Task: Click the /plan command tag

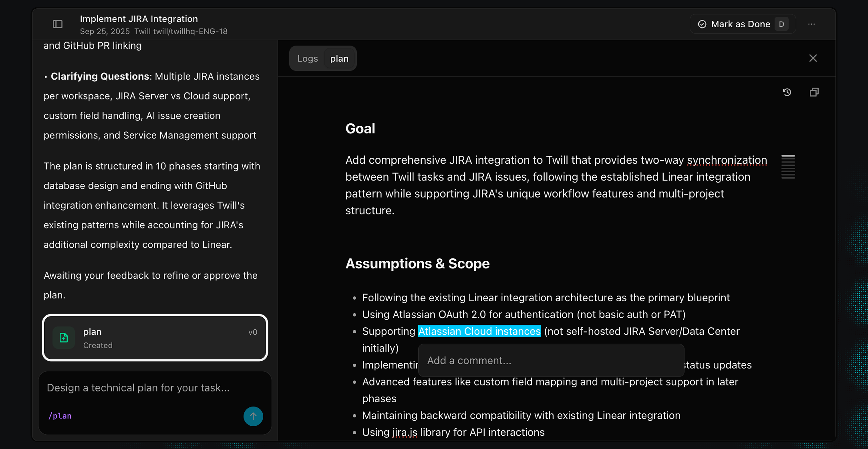Action: [x=60, y=416]
